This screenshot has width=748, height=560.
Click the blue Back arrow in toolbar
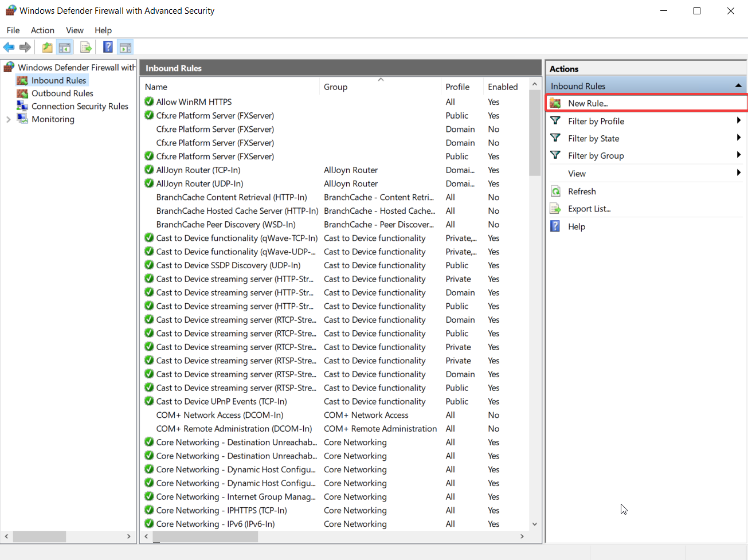pyautogui.click(x=9, y=48)
